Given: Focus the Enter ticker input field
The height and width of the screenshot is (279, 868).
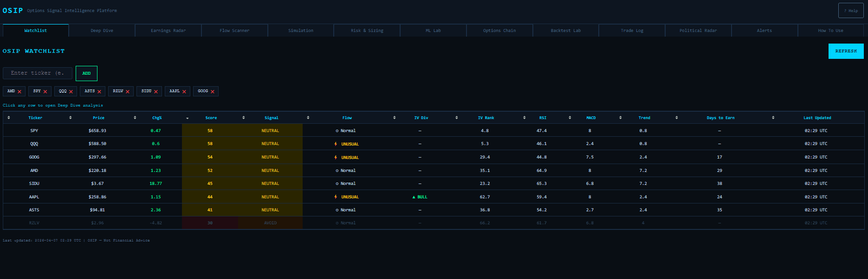Looking at the screenshot, I should click(x=38, y=73).
